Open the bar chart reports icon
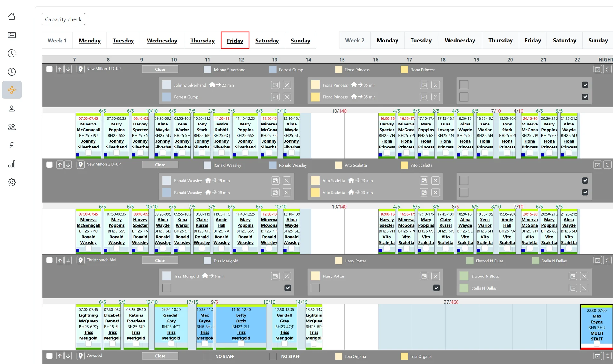The width and height of the screenshot is (613, 364). click(x=12, y=164)
